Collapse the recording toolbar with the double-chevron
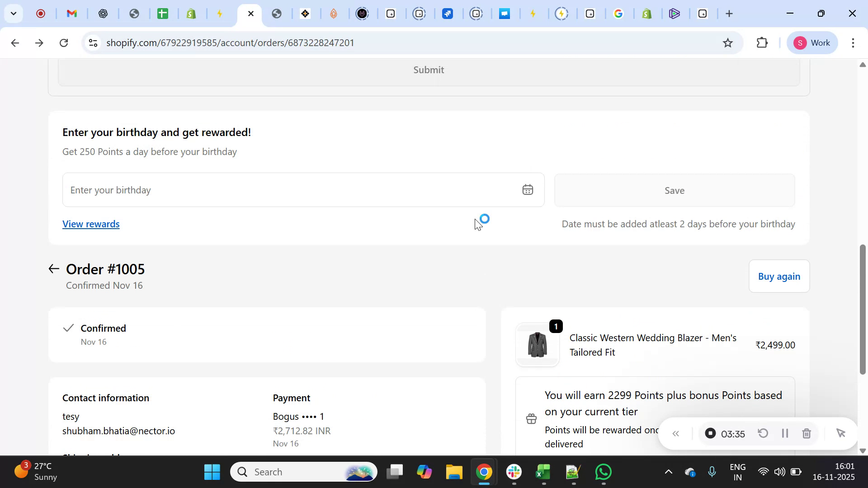868x488 pixels. click(x=676, y=433)
